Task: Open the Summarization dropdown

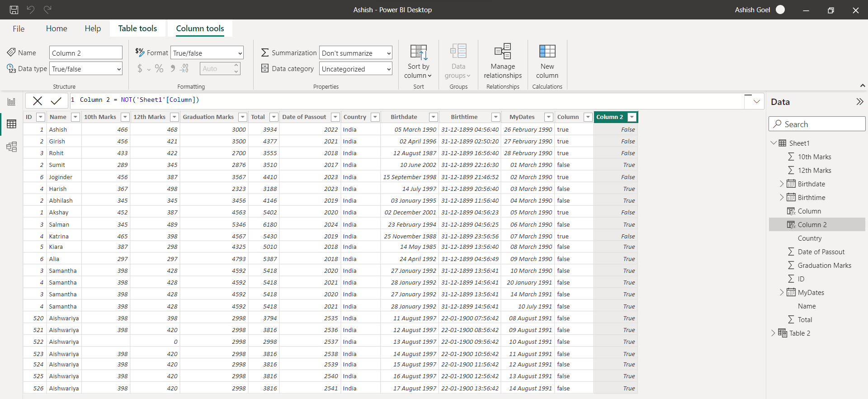Action: (x=355, y=53)
